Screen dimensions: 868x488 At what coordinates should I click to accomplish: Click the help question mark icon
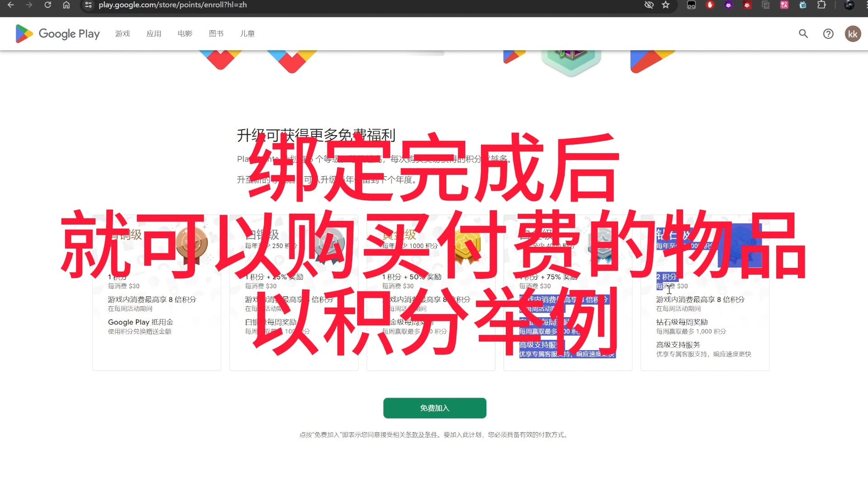(828, 33)
